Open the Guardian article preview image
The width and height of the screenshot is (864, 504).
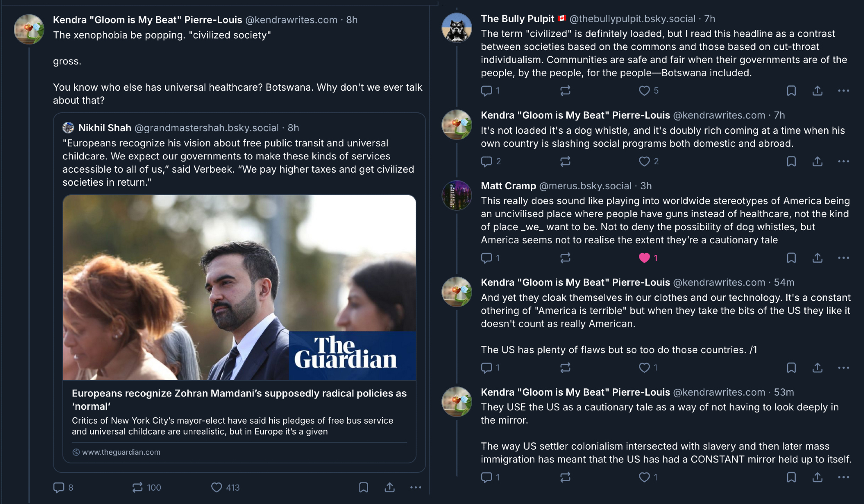pos(239,287)
